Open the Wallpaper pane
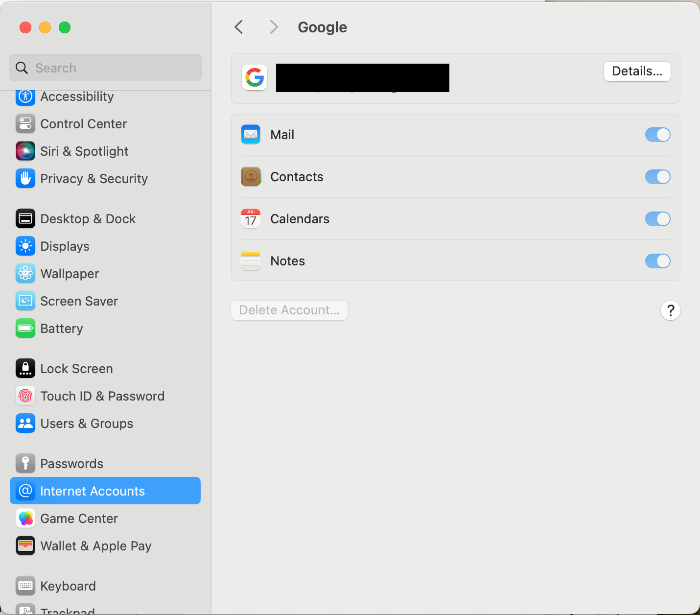This screenshot has height=615, width=700. tap(105, 274)
